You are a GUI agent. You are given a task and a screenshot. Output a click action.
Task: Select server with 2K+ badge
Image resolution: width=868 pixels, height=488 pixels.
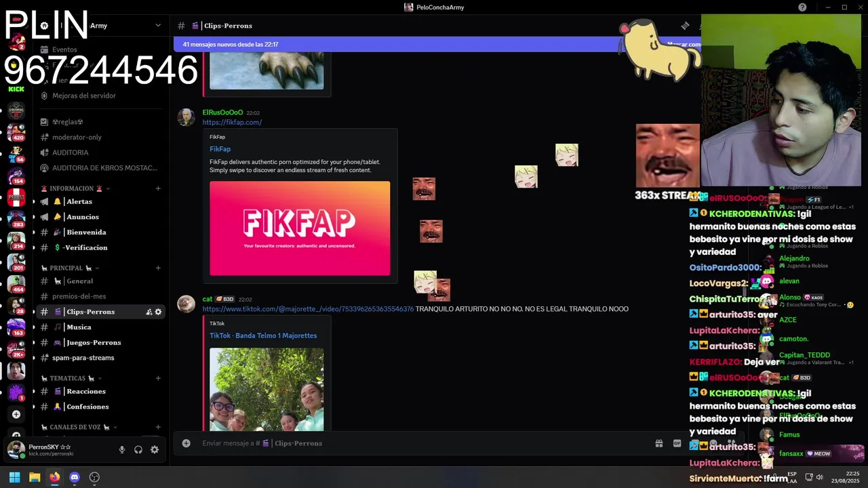[16, 348]
